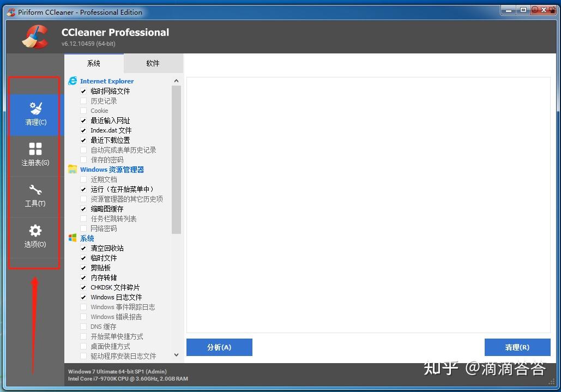
Task: Select the 清理(C) cleaner tool in sidebar
Action: point(34,114)
